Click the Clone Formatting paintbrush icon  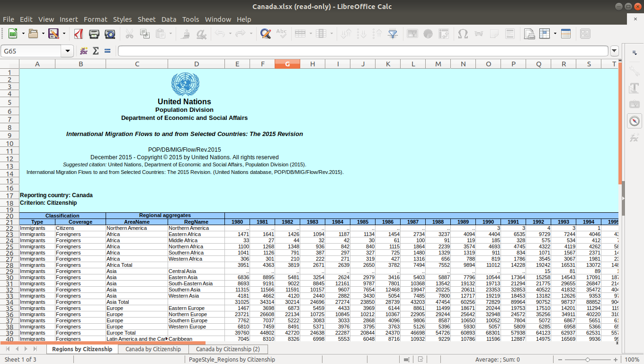pos(186,34)
